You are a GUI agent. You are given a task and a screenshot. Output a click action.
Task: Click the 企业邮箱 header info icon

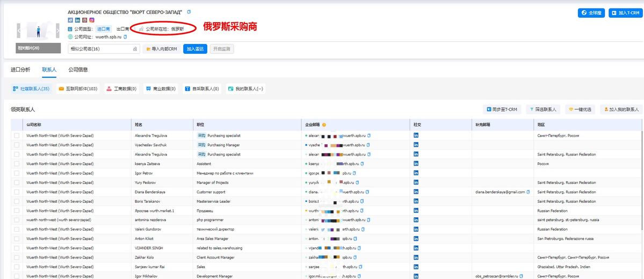click(x=324, y=125)
